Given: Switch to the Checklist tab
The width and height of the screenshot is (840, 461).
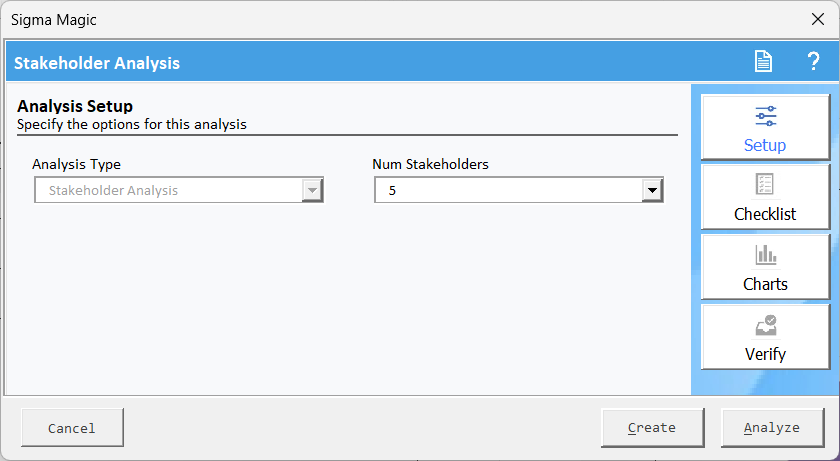Looking at the screenshot, I should [766, 197].
